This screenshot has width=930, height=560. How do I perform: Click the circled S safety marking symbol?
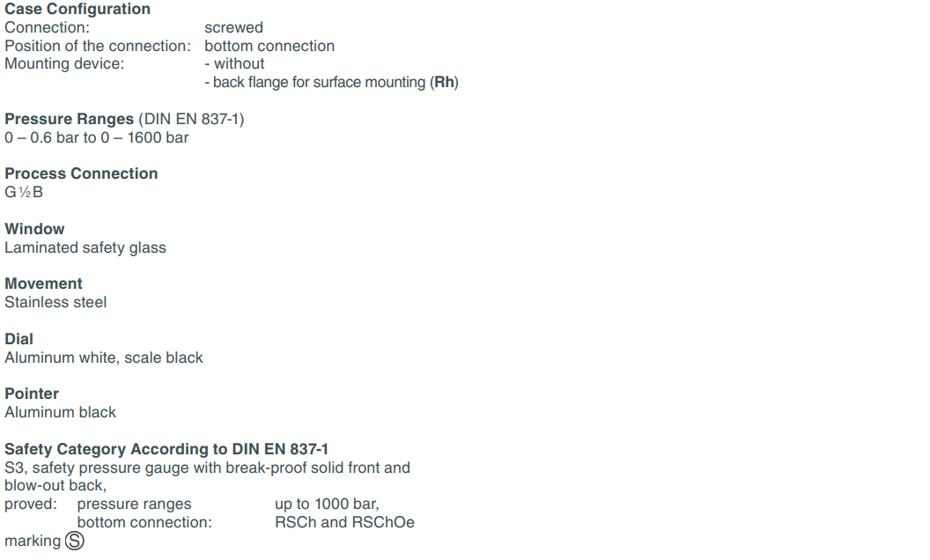coord(75,541)
